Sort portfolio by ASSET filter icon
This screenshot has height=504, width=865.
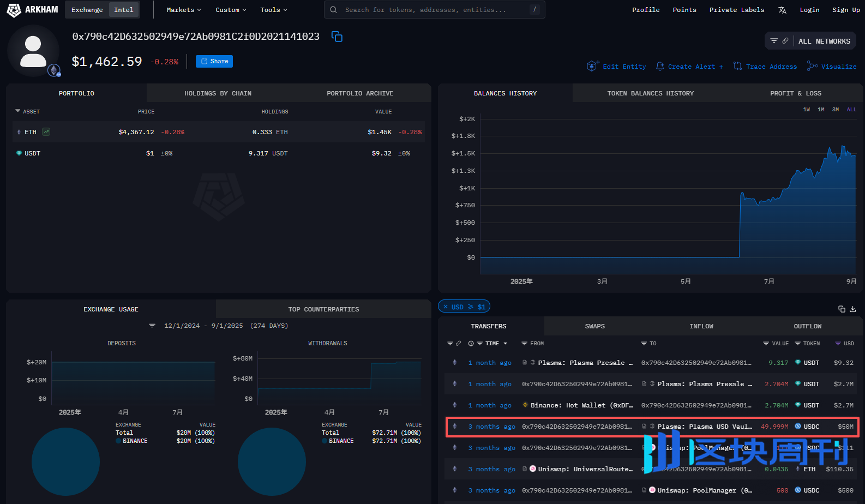click(x=18, y=111)
